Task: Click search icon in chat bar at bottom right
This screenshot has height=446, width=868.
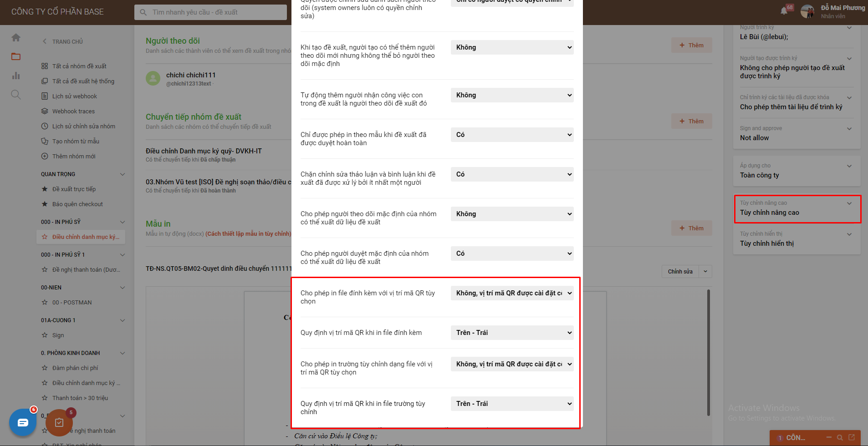Action: pos(840,437)
